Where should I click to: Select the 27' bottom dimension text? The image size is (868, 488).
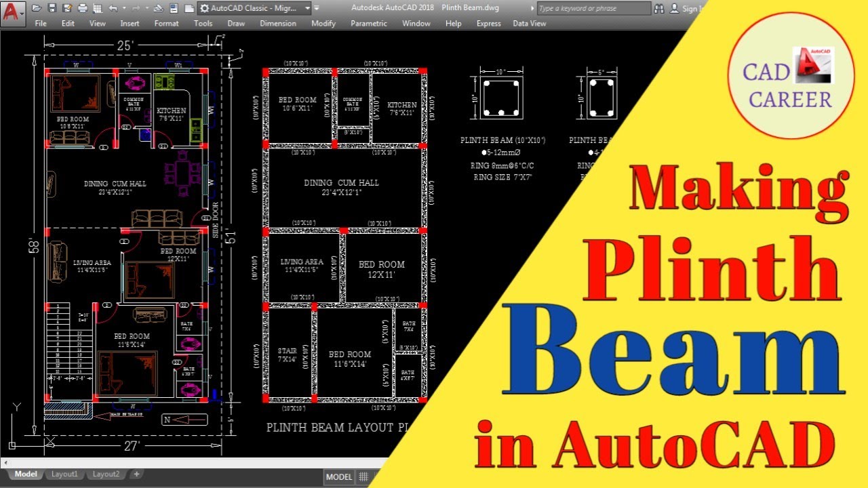(x=132, y=445)
